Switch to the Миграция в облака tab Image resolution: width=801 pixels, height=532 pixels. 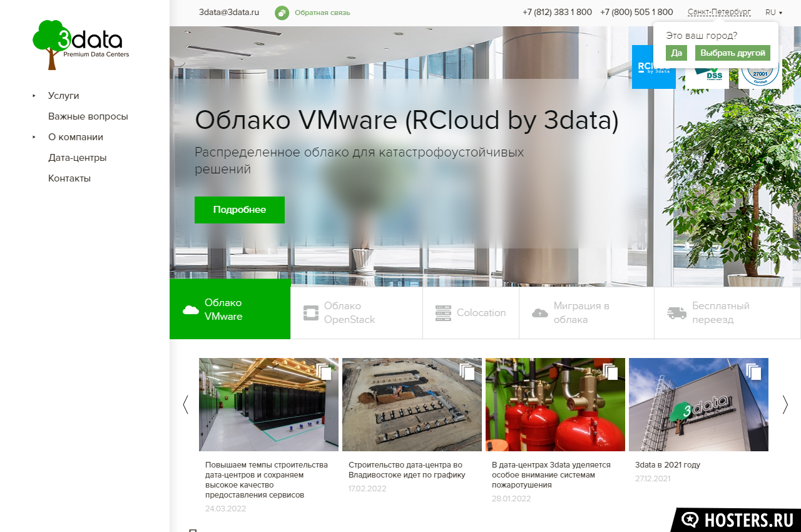click(587, 313)
